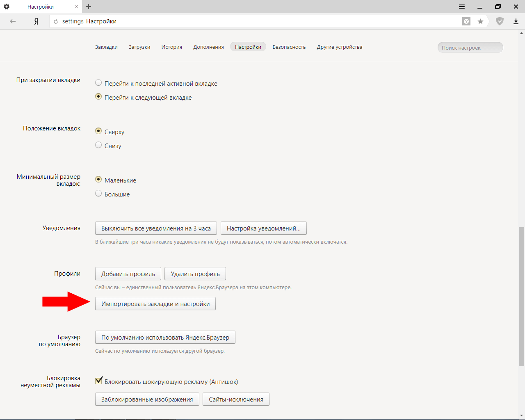Open the Закладки section
The height and width of the screenshot is (420, 525).
coord(106,47)
